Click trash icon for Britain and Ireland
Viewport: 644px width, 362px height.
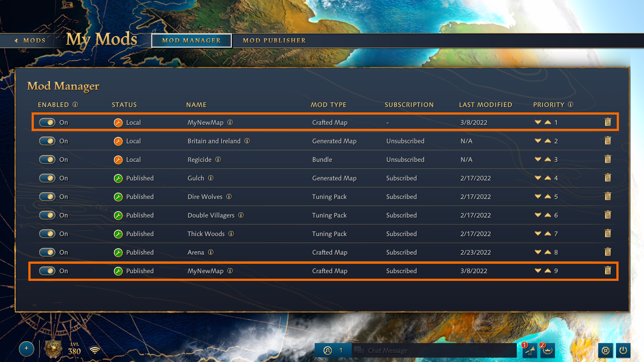(608, 140)
